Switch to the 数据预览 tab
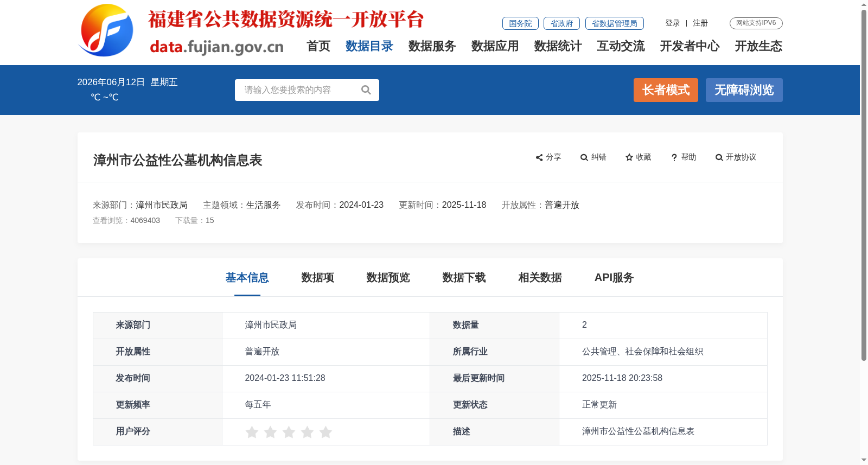 pos(388,278)
